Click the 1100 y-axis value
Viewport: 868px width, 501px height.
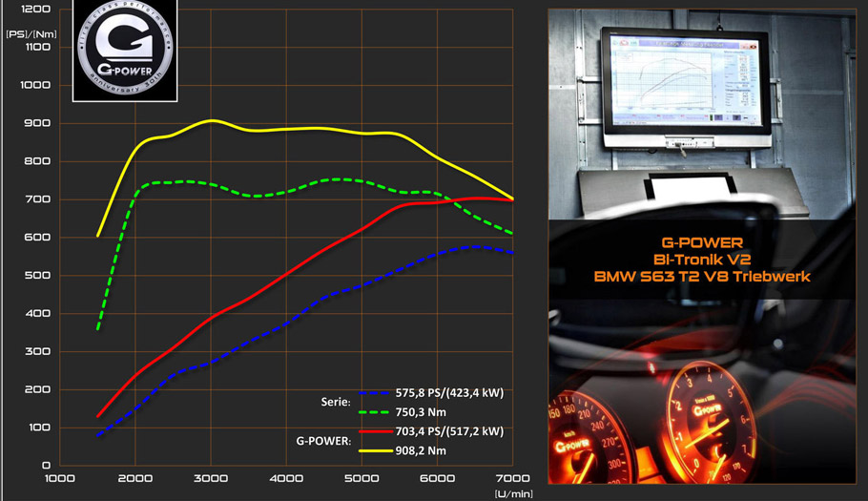point(36,47)
